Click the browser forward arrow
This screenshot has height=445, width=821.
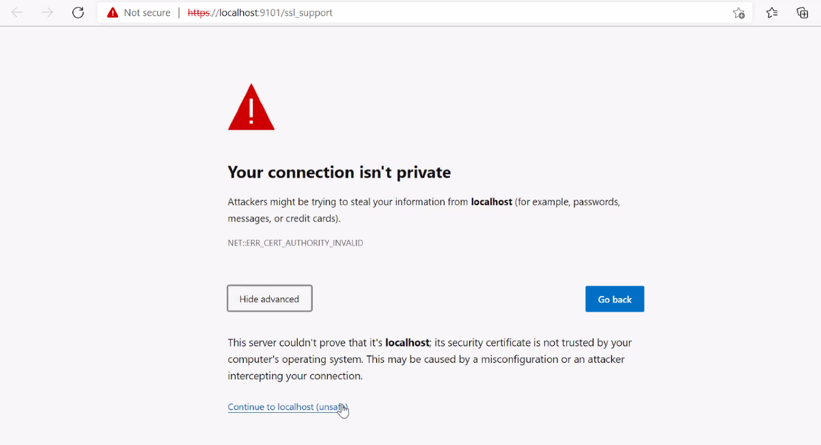(47, 13)
